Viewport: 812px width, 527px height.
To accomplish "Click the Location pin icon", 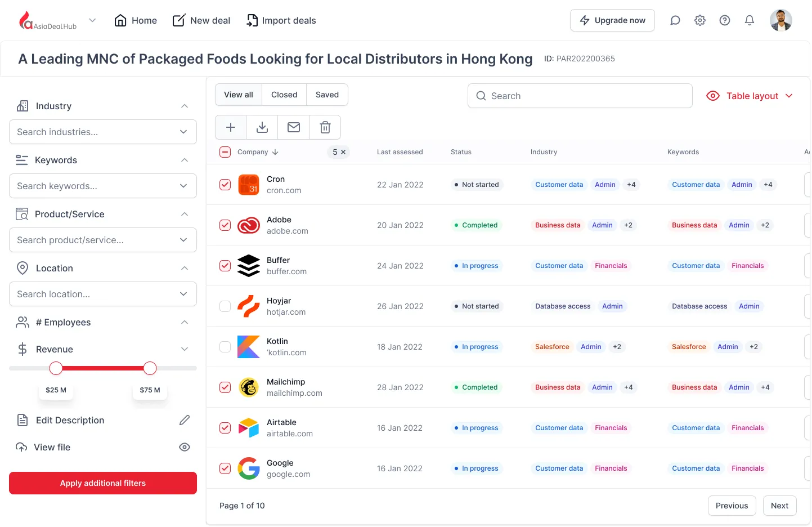I will point(23,268).
